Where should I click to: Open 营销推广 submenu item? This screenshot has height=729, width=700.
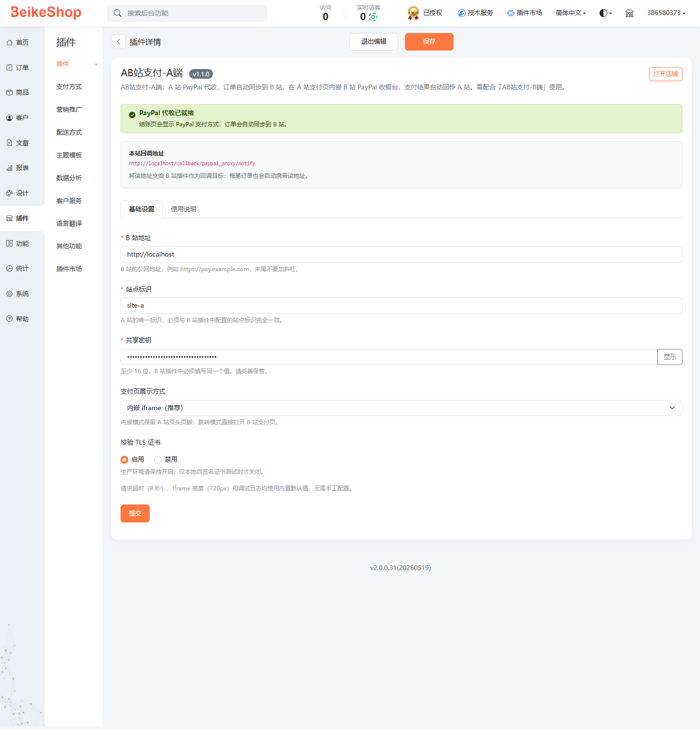69,109
